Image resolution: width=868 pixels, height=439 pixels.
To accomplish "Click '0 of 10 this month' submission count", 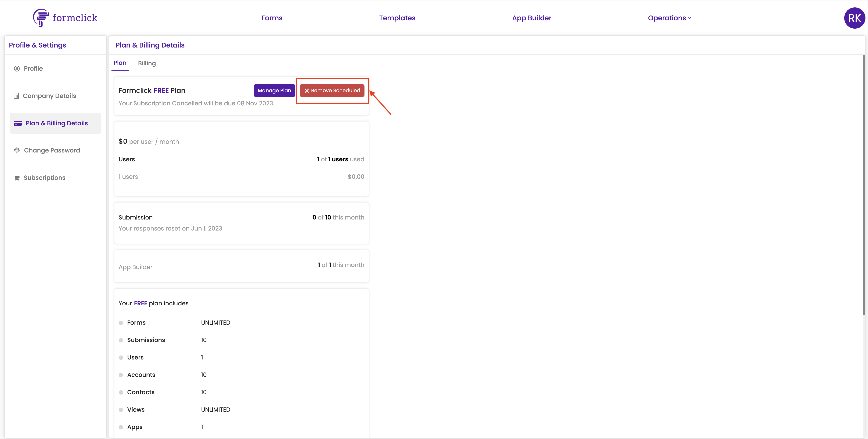I will pos(338,217).
